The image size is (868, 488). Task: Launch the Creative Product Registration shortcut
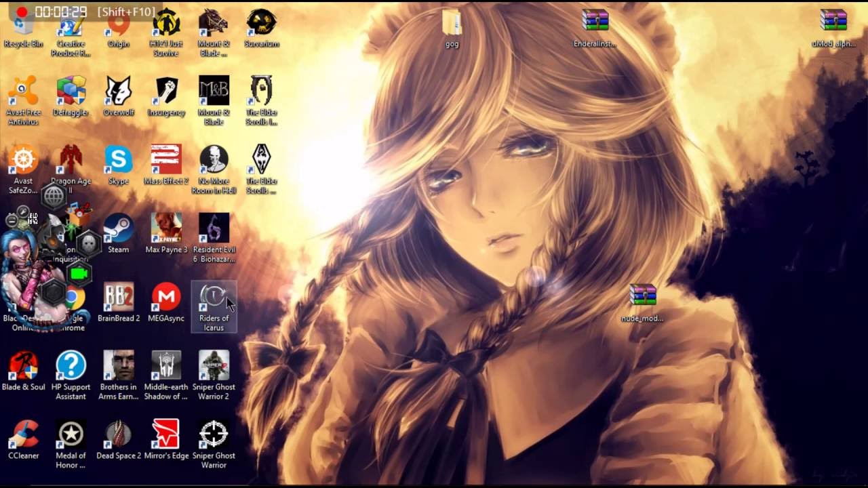(x=71, y=34)
